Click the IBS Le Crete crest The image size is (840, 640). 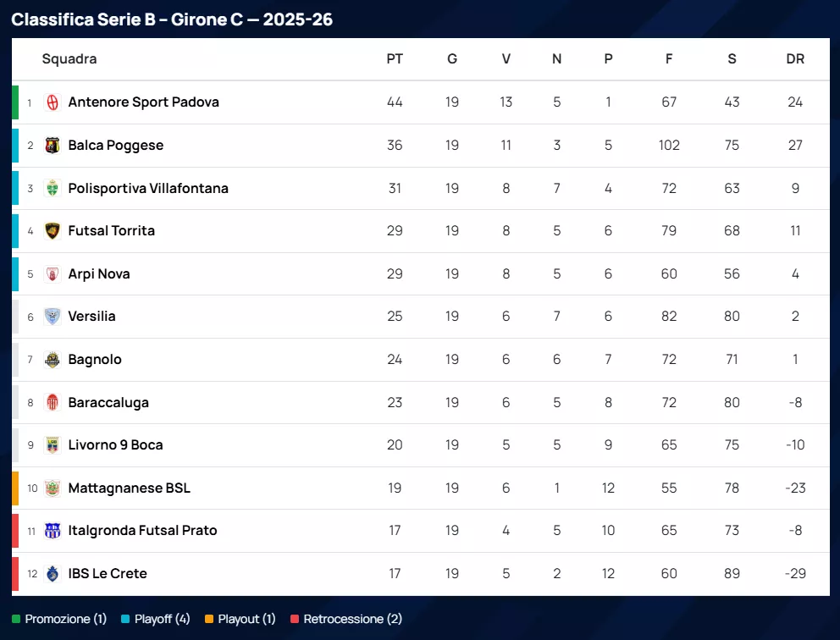click(52, 574)
